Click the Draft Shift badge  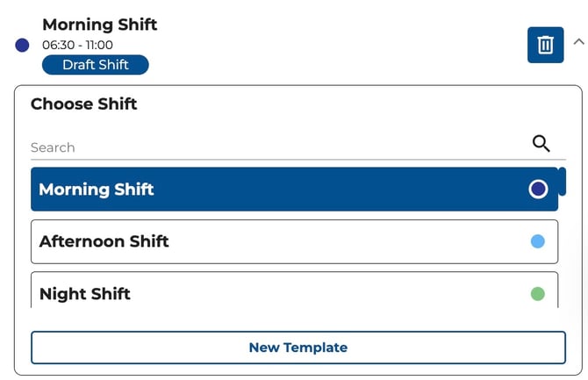(96, 65)
